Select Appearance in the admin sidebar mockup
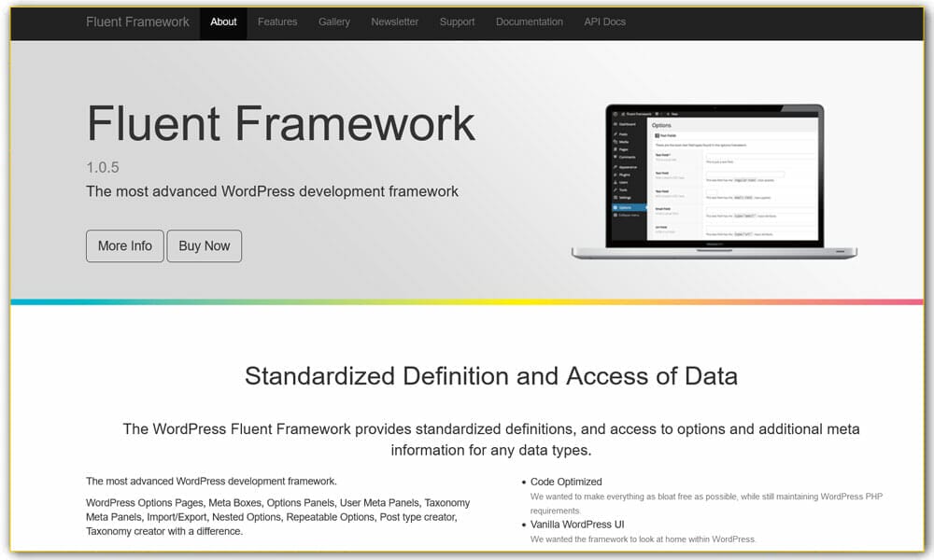 tap(624, 167)
